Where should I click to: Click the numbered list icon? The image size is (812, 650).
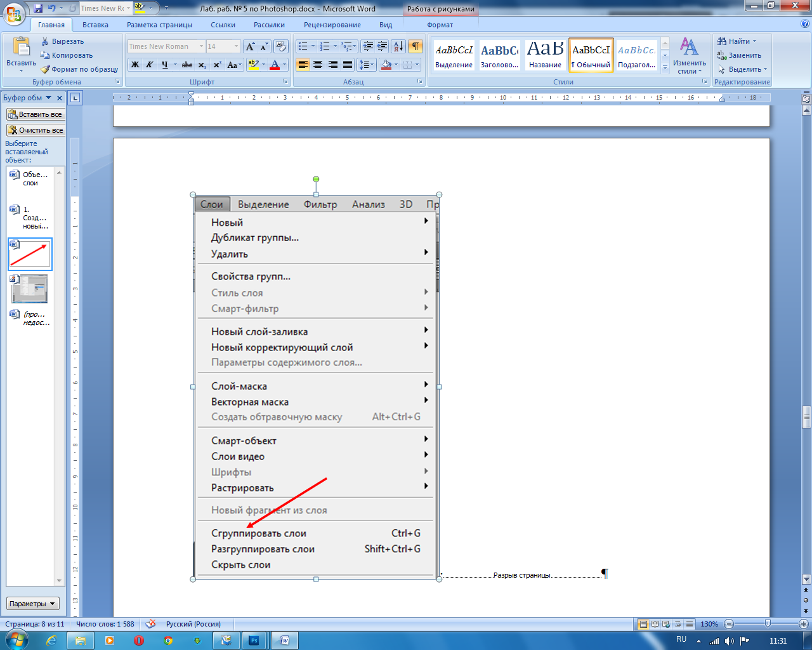coord(325,46)
